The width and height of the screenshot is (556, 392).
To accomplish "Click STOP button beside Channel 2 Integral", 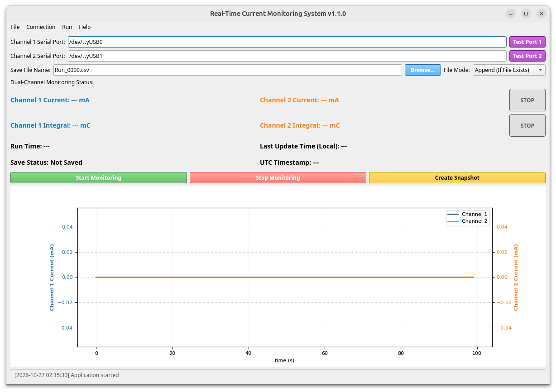I will click(x=527, y=125).
